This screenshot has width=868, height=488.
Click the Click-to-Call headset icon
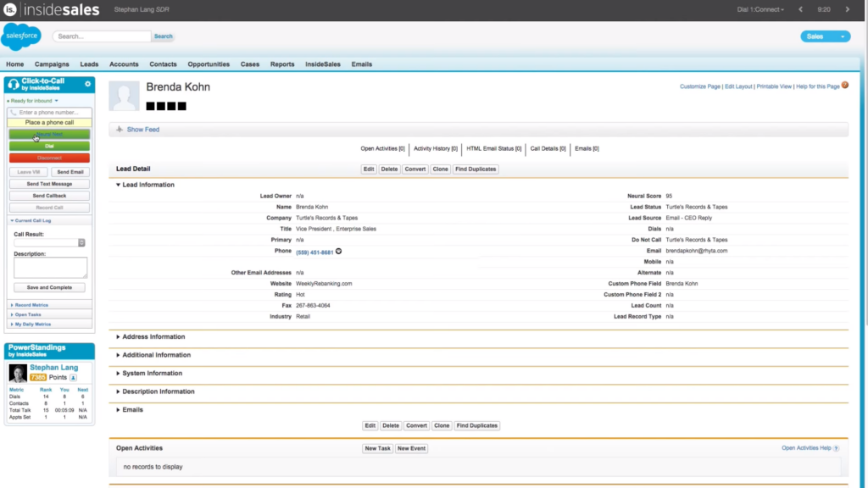(x=14, y=84)
